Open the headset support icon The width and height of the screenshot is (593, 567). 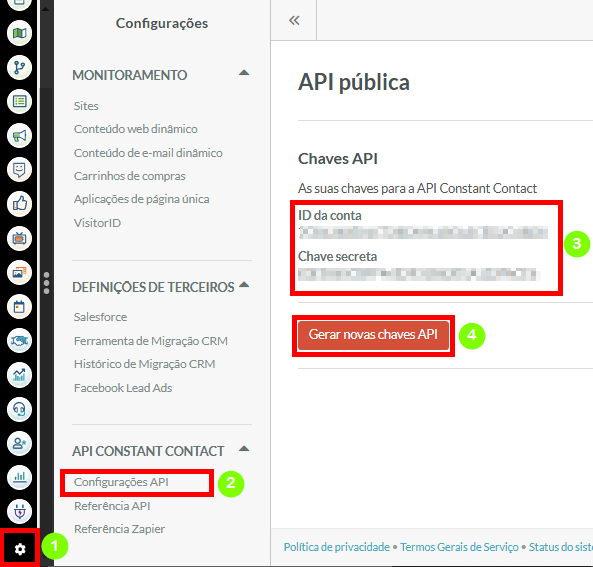click(19, 409)
